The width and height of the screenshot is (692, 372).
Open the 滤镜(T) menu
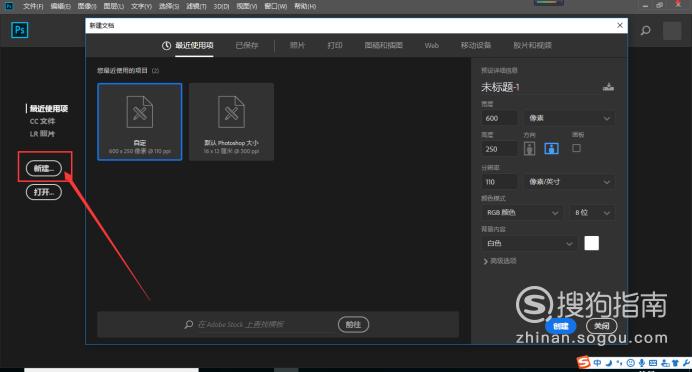click(x=196, y=6)
